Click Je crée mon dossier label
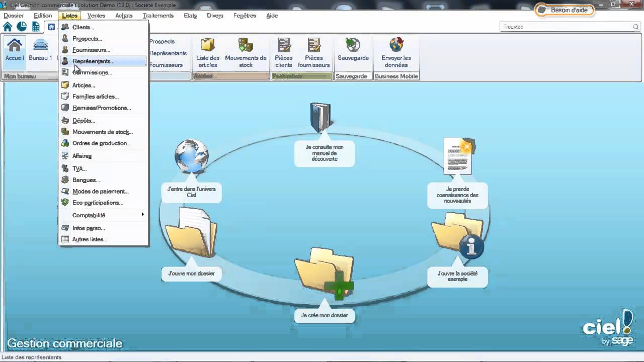Viewport: 644px width, 362px height. tap(325, 315)
